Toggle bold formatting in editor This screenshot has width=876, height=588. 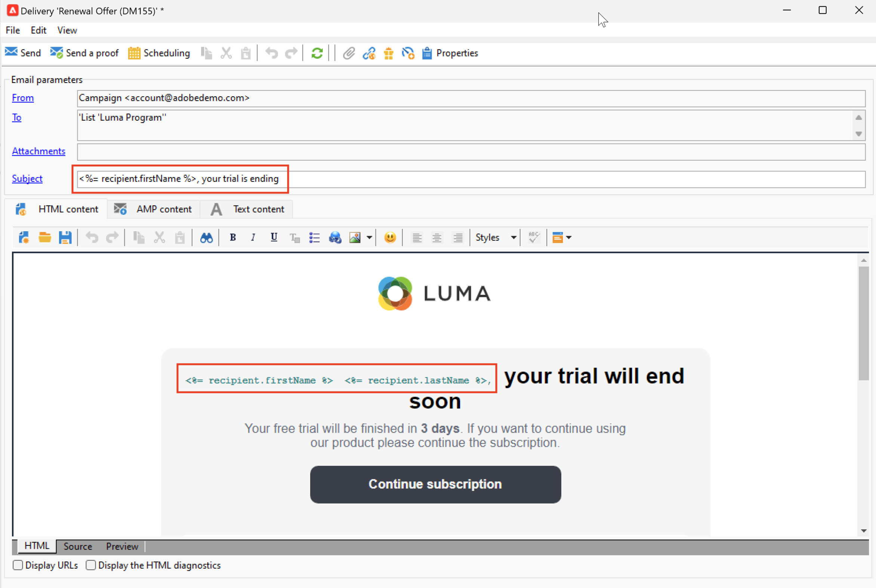tap(232, 237)
